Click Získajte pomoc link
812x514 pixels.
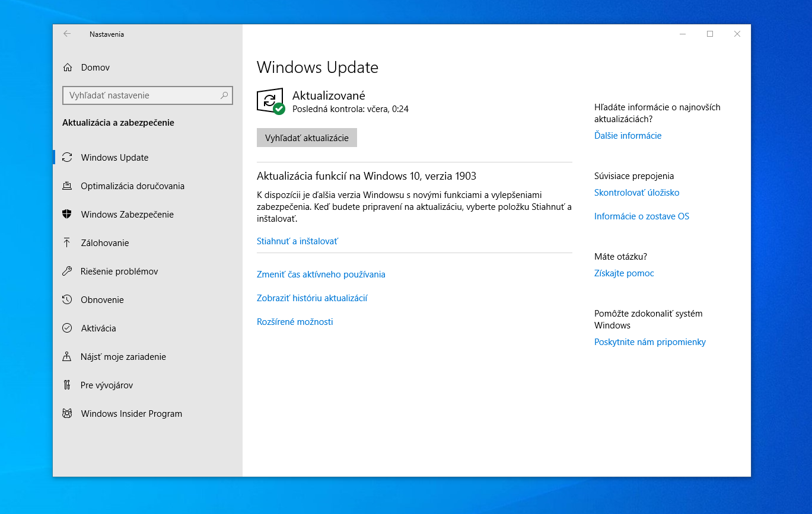click(624, 273)
